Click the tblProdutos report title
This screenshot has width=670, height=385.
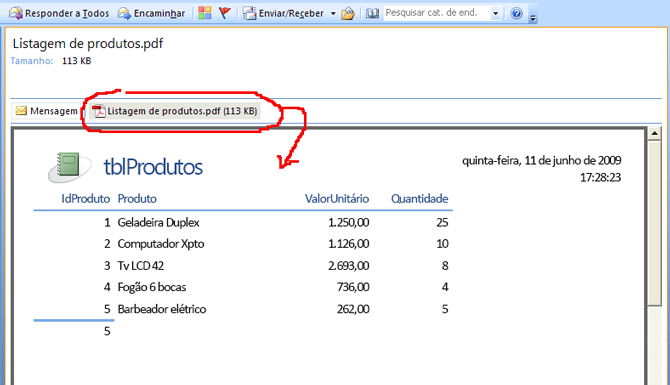pos(153,167)
